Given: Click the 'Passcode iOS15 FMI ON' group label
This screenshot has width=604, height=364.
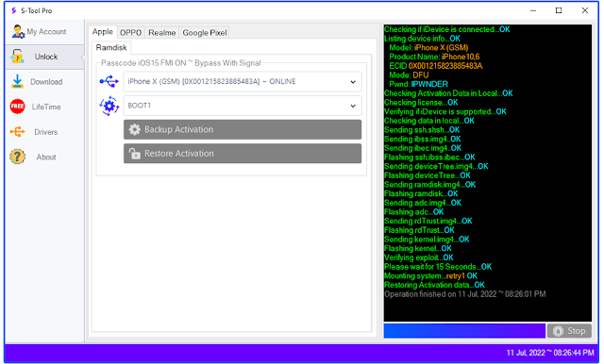Looking at the screenshot, I should point(180,63).
